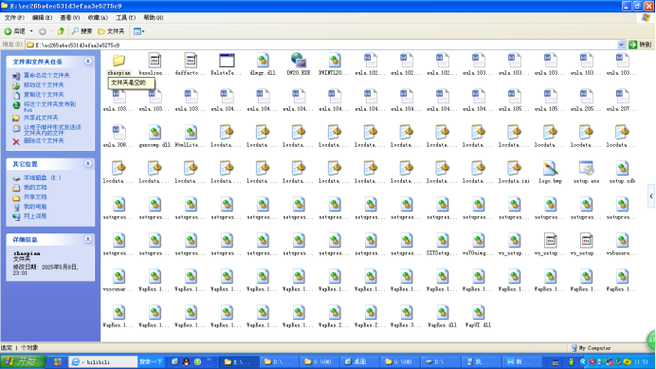Select the locdata.ini file icon

point(514,169)
